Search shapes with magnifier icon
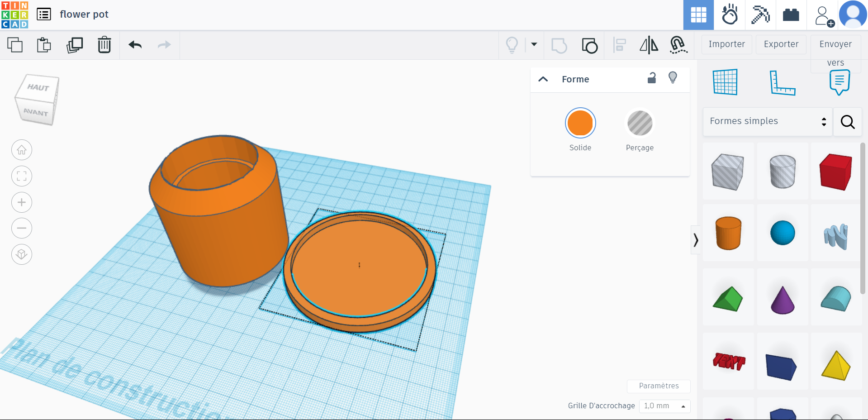Screen dimensions: 868x420 [x=848, y=121]
